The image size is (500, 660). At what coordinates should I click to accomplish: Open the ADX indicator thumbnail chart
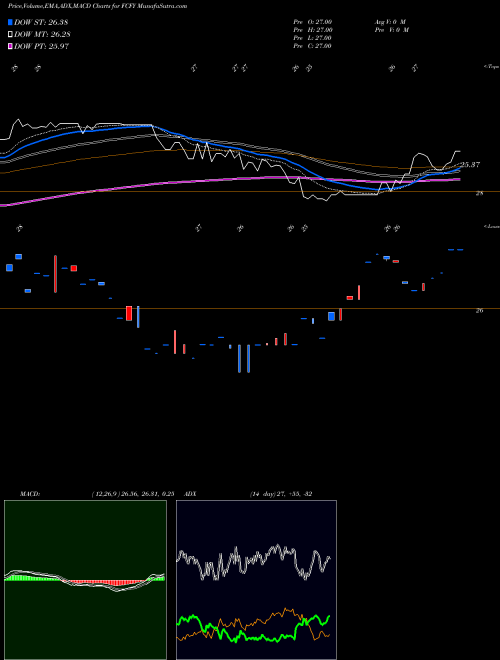[256, 580]
